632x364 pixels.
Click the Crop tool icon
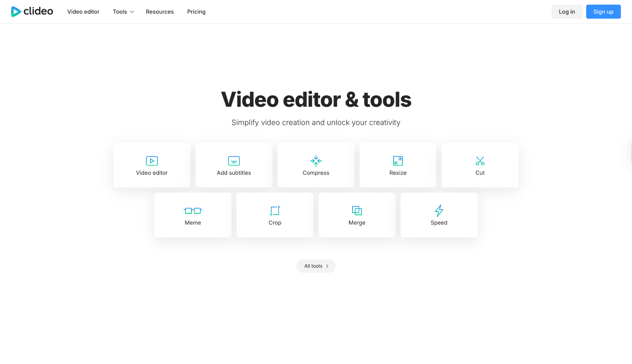[275, 211]
